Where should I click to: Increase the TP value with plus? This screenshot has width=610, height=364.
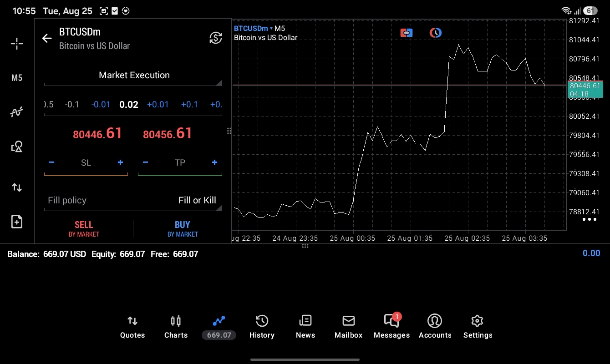[214, 162]
